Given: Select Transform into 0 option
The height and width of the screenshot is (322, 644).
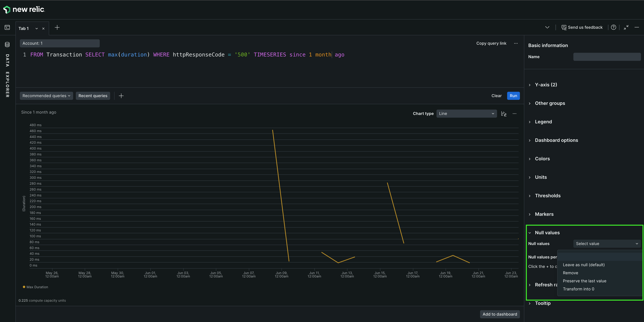Looking at the screenshot, I should coord(578,289).
